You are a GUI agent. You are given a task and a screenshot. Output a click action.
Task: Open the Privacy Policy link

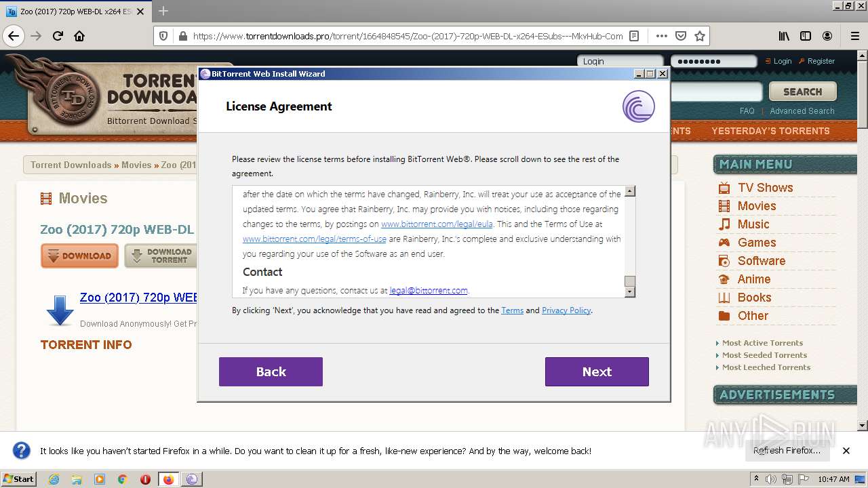[x=566, y=310]
